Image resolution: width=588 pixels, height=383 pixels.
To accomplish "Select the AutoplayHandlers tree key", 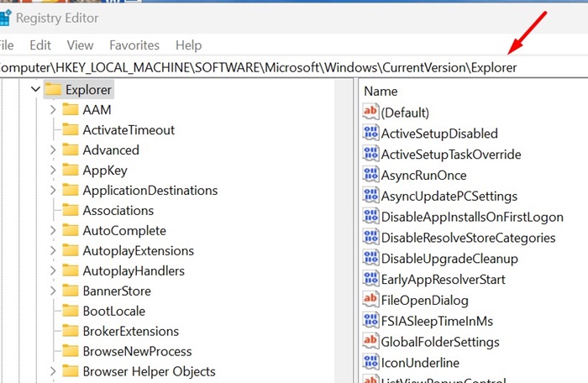I will (134, 270).
